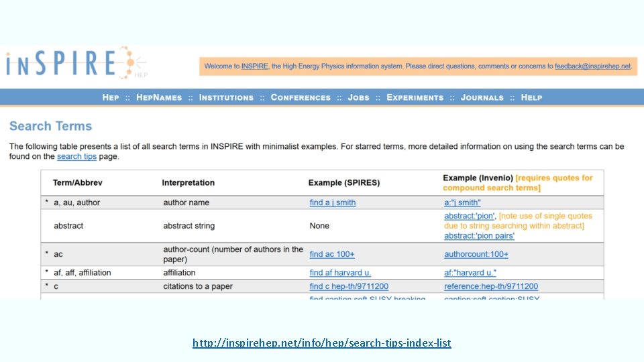Screen dimensions: 644x362
Task: Run example 'find c hep-th/9711200'
Action: coord(349,286)
